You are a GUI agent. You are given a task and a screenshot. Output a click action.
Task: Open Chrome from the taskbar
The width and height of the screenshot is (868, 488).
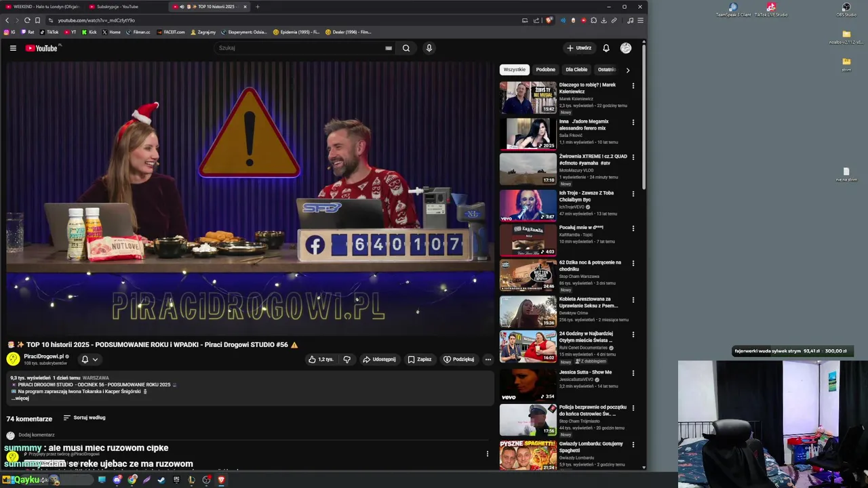pos(132,480)
